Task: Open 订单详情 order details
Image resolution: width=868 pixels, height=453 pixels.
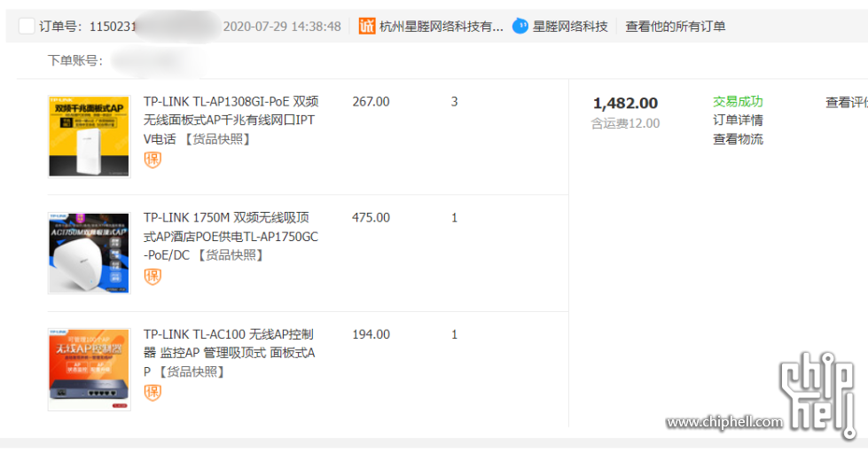Action: 738,121
